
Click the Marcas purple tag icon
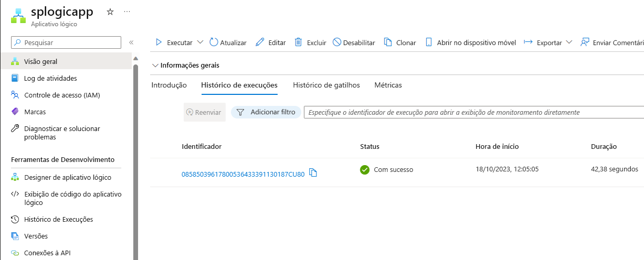(x=15, y=112)
